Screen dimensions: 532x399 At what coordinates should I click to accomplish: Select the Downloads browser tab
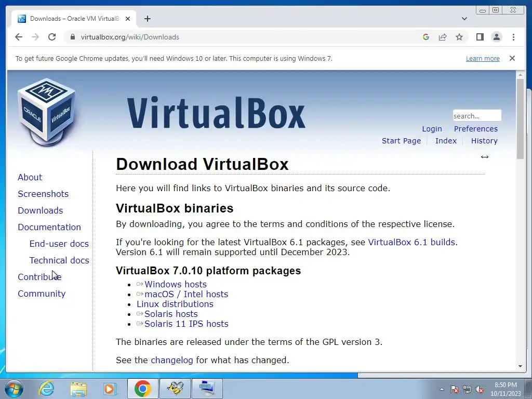point(74,19)
